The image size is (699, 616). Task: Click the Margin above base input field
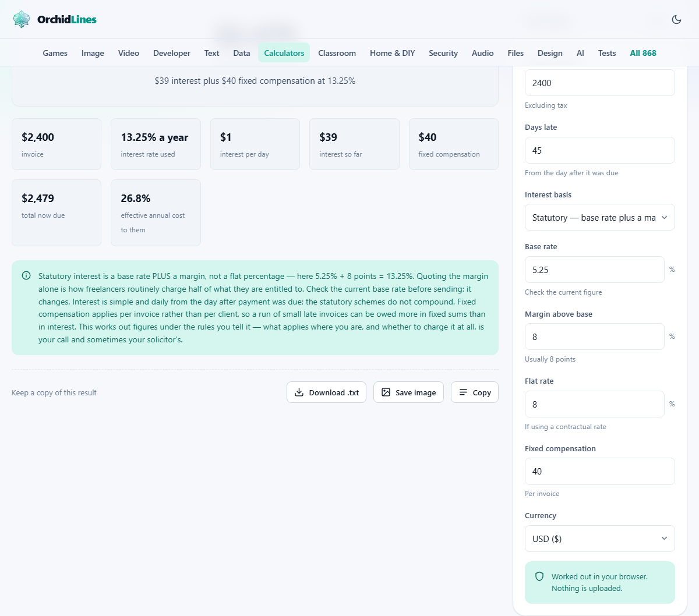[594, 337]
